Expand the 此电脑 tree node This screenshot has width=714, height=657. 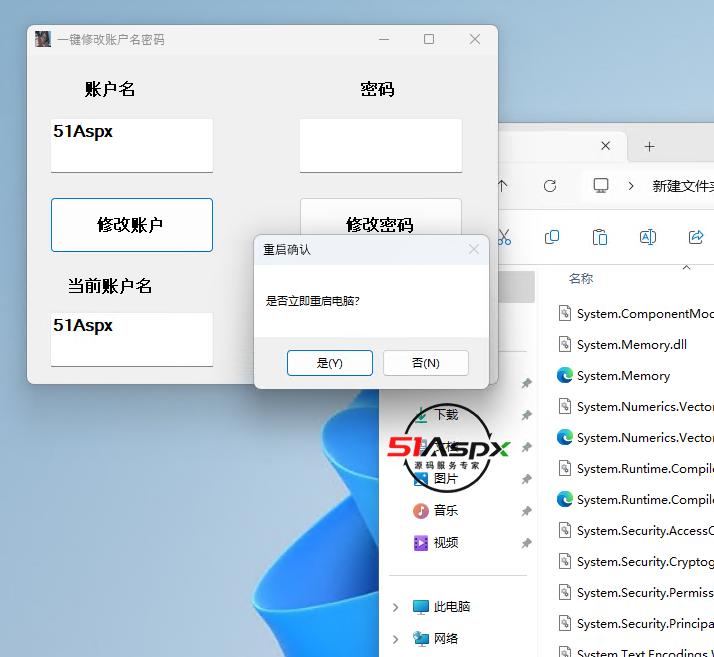pos(395,607)
